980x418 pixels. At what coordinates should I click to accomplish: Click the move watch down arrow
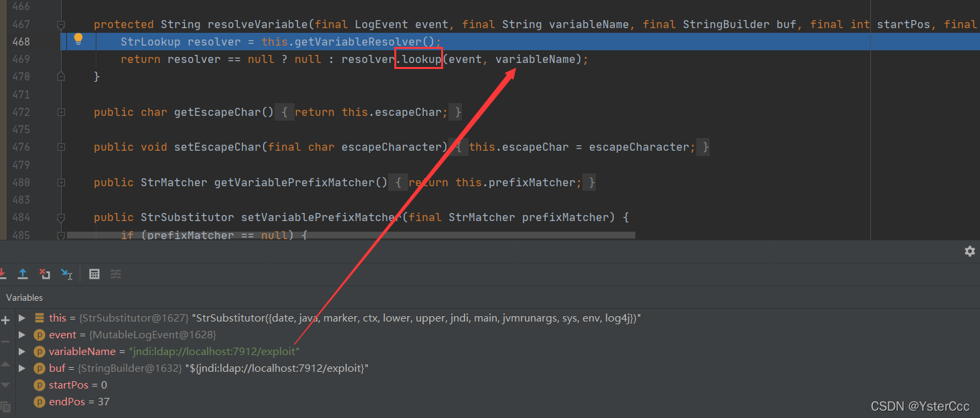pyautogui.click(x=5, y=385)
